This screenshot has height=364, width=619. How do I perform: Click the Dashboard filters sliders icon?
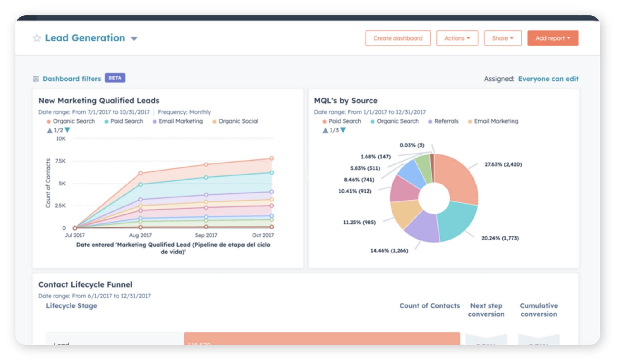coord(36,79)
